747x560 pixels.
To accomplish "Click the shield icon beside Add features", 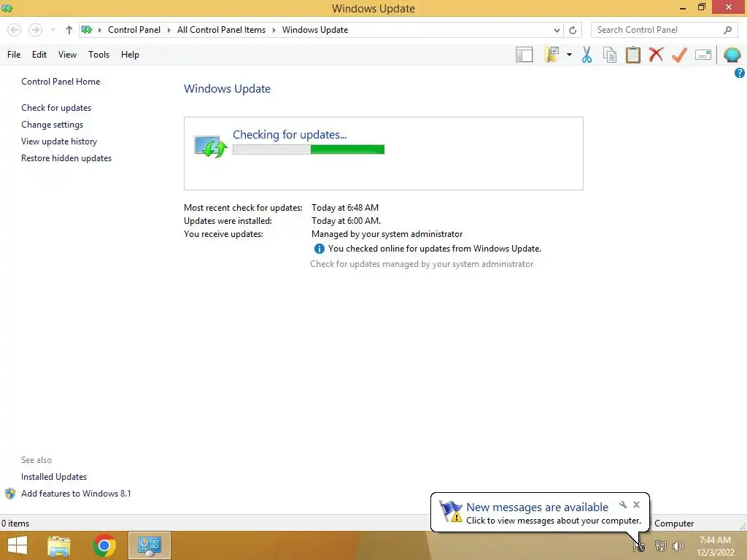I will tap(10, 494).
